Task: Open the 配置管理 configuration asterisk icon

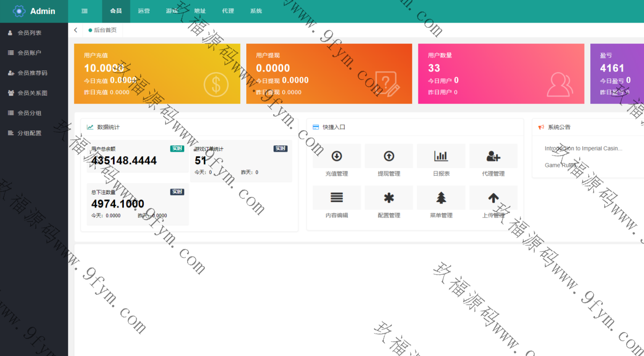Action: coord(389,198)
